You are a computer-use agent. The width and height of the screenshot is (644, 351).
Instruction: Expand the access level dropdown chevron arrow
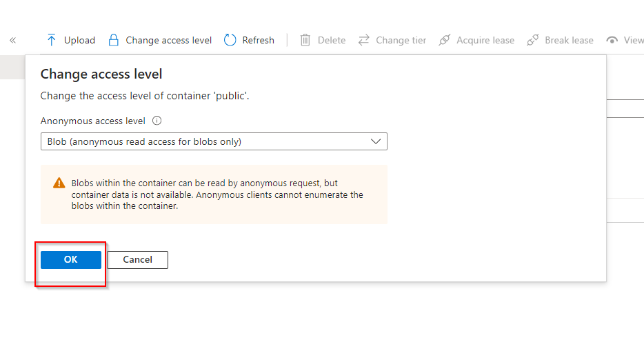click(x=376, y=141)
